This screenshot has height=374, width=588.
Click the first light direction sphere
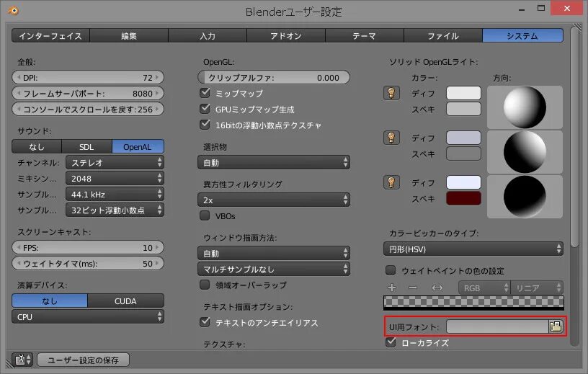coord(525,107)
